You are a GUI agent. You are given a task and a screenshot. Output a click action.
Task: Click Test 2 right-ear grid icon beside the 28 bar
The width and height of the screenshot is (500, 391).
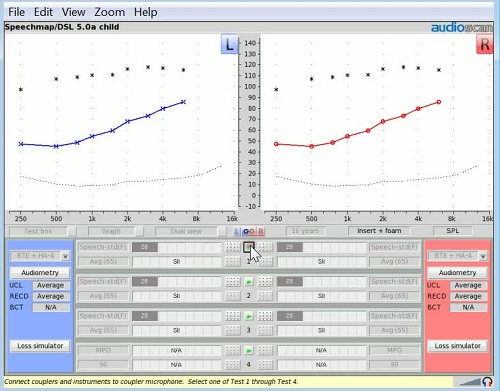(x=265, y=282)
